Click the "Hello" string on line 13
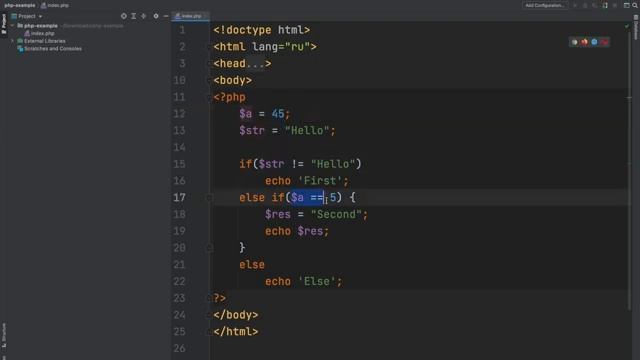The height and width of the screenshot is (360, 640). (307, 131)
